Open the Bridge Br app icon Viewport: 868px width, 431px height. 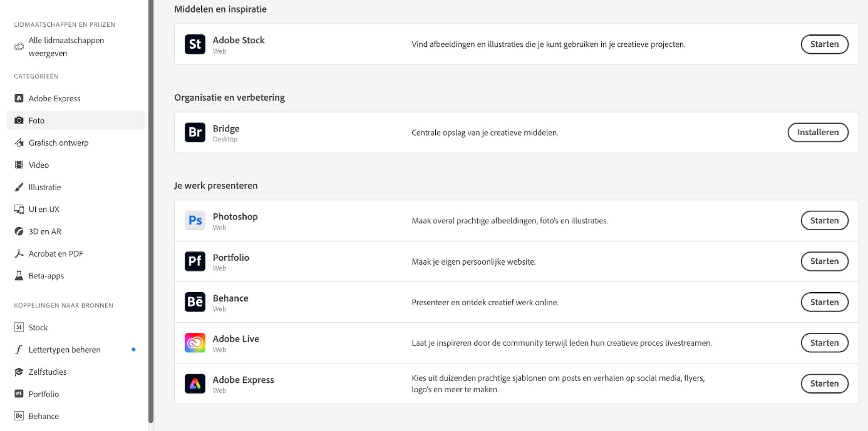click(x=195, y=132)
